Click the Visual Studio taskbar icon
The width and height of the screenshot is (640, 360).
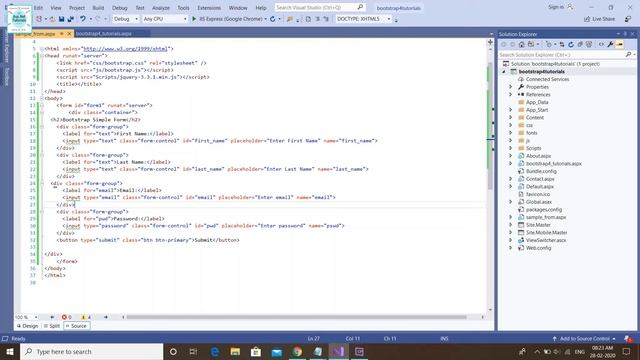(x=338, y=351)
